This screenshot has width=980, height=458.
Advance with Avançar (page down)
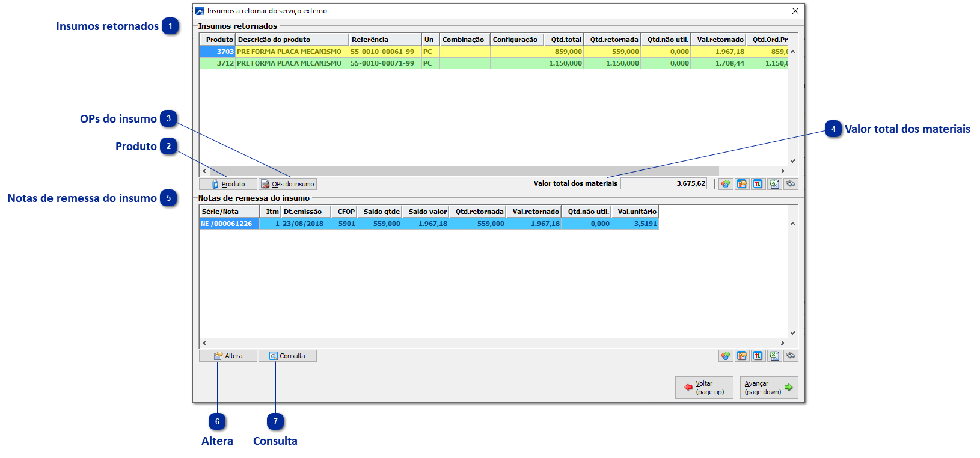click(769, 388)
